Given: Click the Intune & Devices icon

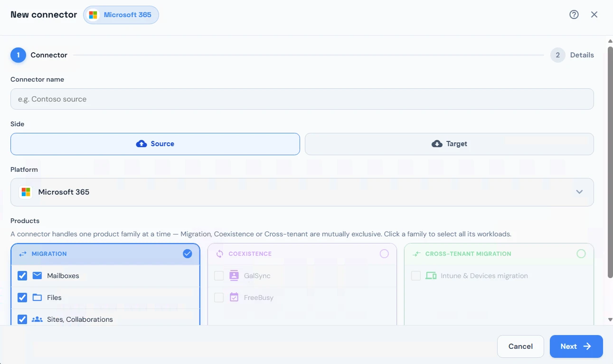Looking at the screenshot, I should pos(431,276).
